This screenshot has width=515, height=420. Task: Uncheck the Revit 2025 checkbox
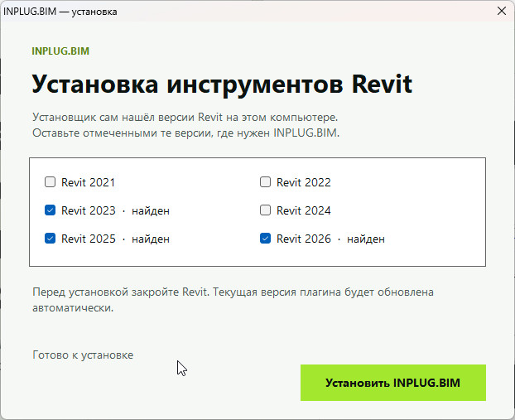point(50,239)
